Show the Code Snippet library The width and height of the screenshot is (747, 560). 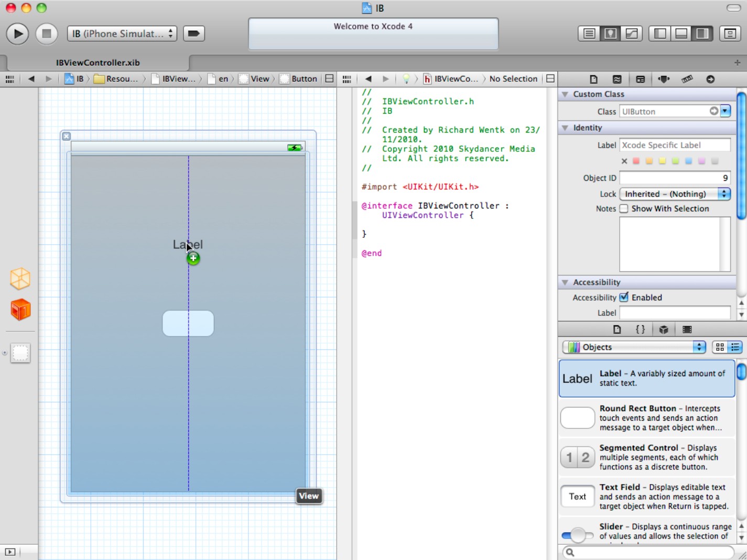click(x=640, y=330)
